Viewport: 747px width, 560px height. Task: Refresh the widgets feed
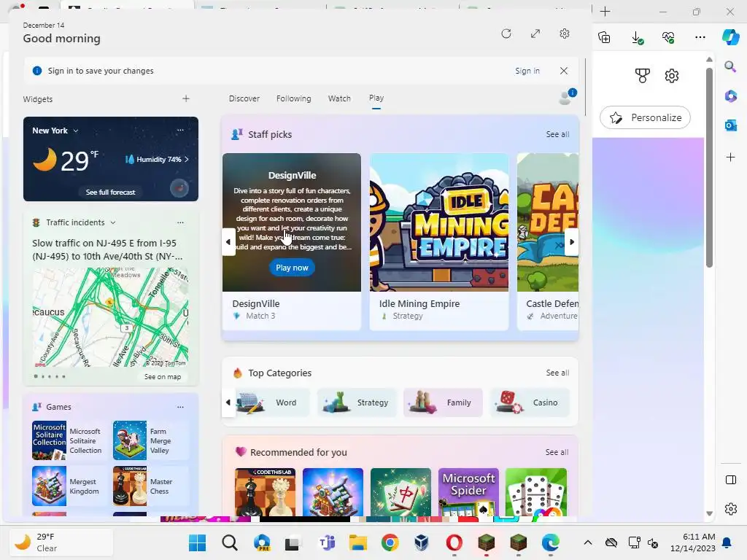click(x=506, y=34)
